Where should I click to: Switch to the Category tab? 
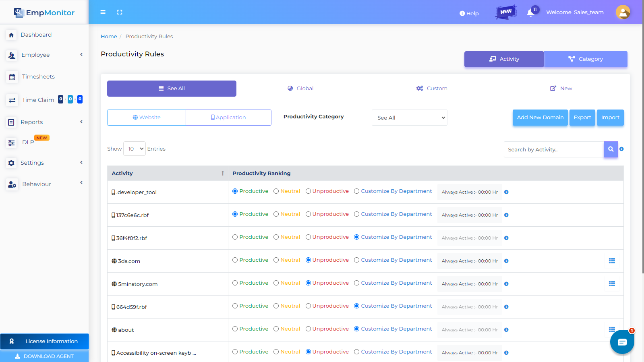[x=586, y=59]
